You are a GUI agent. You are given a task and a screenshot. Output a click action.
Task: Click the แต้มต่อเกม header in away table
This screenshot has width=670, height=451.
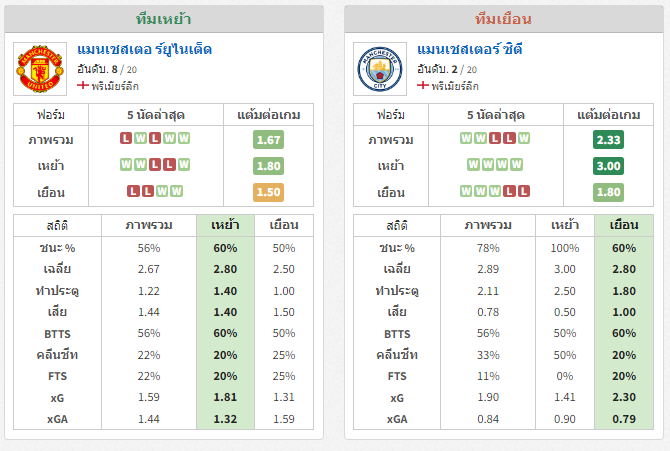(x=608, y=115)
